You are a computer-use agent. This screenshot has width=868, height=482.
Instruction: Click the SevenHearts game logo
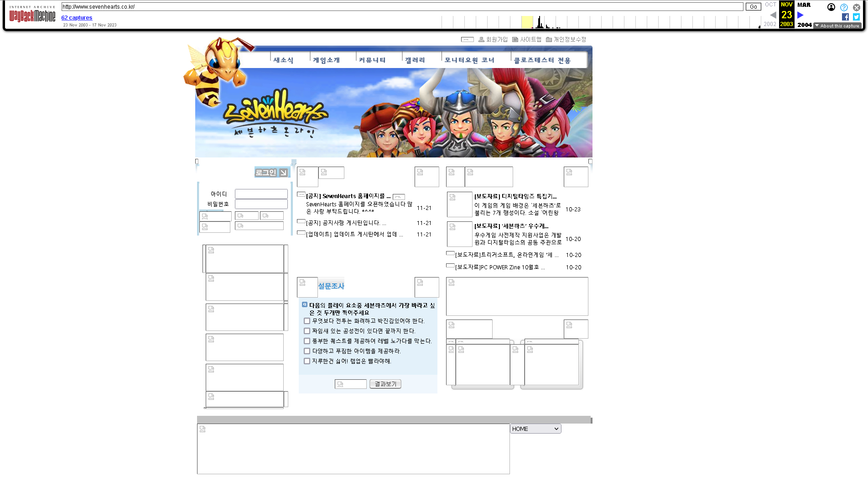coord(275,113)
